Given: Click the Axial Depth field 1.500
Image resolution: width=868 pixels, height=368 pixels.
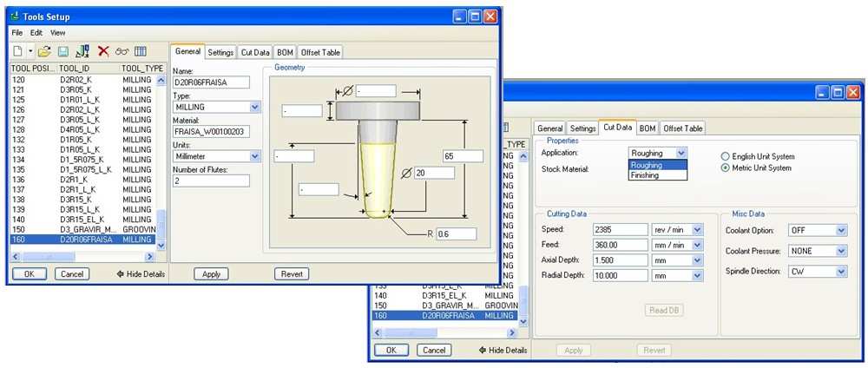Looking at the screenshot, I should click(620, 260).
